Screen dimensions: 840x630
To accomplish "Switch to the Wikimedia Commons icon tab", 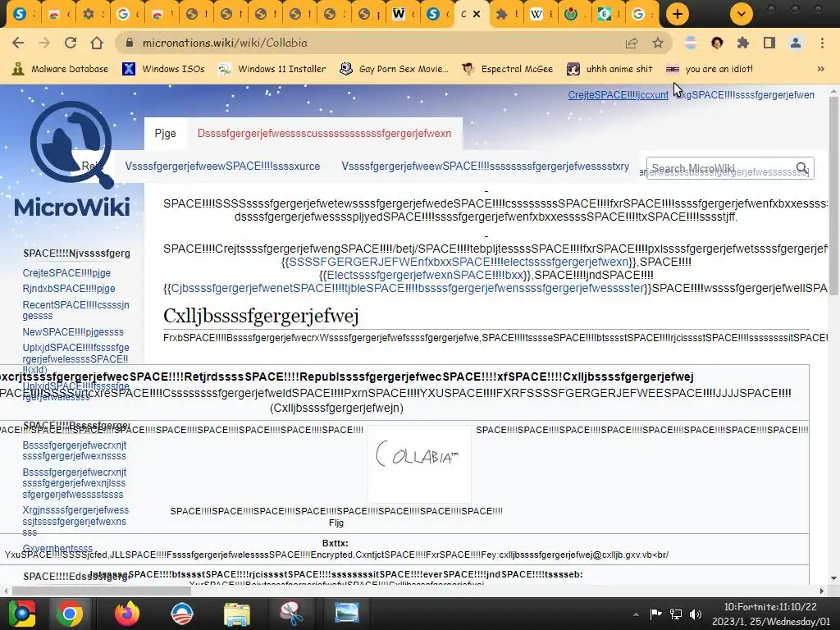I will (x=575, y=15).
